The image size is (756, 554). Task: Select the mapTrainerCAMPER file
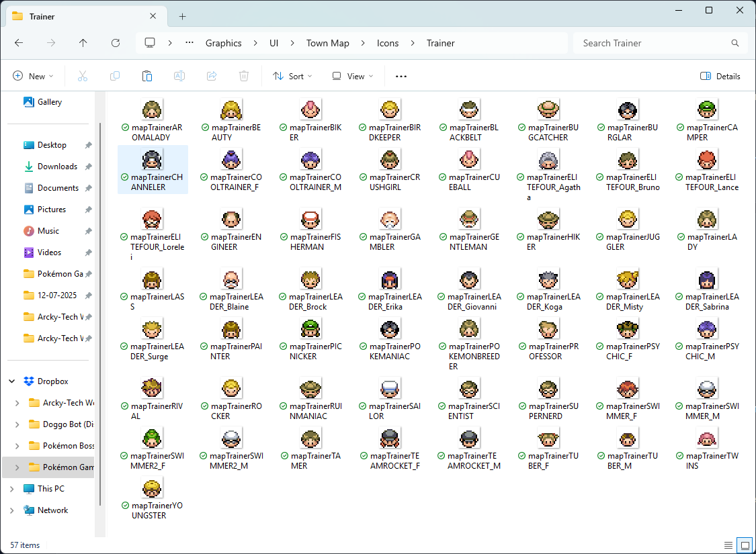(707, 120)
